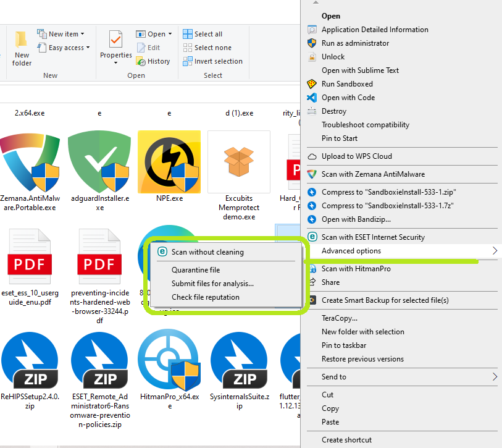
Task: Compress to SandboxieInstall-533-1.7z
Action: pos(401,205)
